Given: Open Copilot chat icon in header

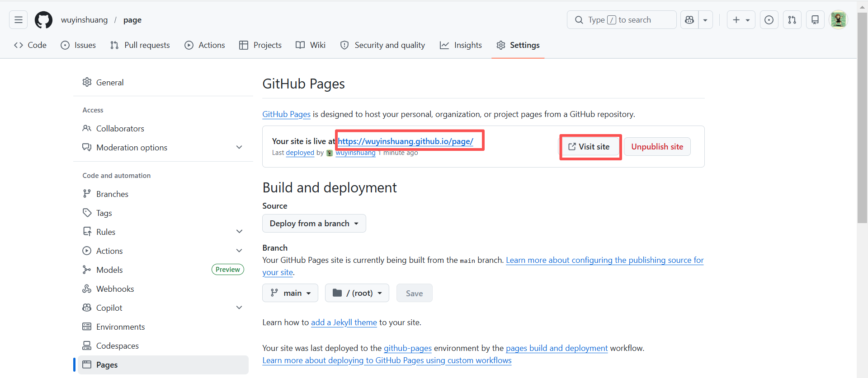Looking at the screenshot, I should click(689, 20).
